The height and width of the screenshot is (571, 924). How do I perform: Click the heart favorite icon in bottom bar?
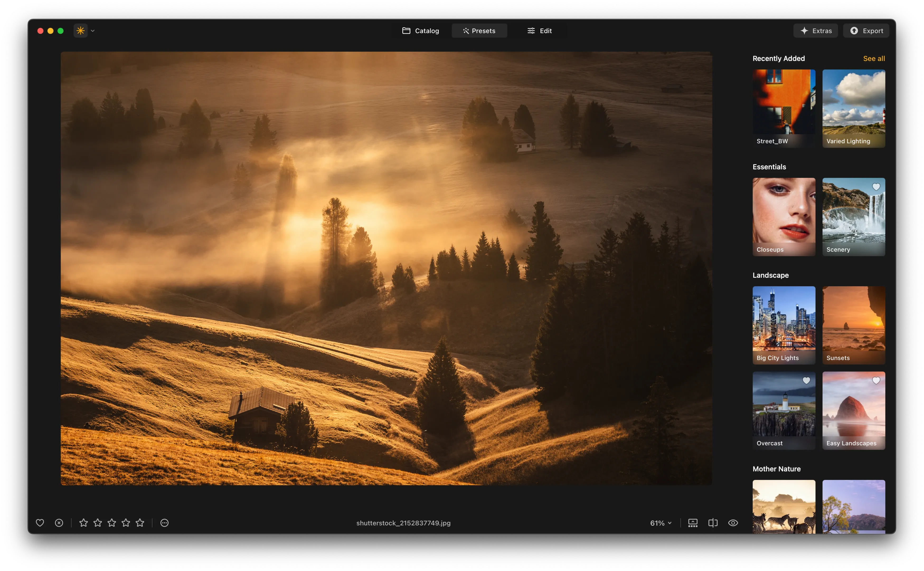click(40, 523)
